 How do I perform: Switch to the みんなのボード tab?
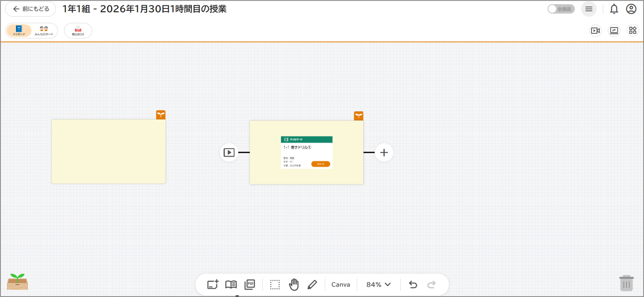(44, 30)
